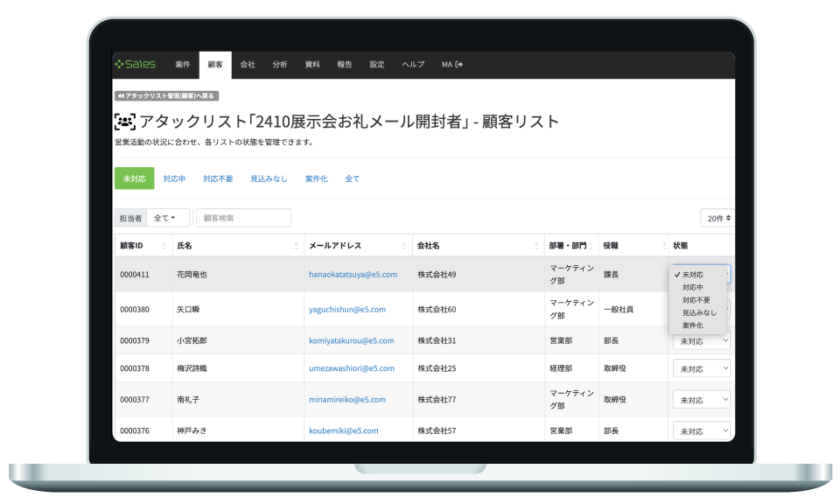Expand status dropdown for 小宮拓郎 row
The image size is (840, 504).
[701, 341]
